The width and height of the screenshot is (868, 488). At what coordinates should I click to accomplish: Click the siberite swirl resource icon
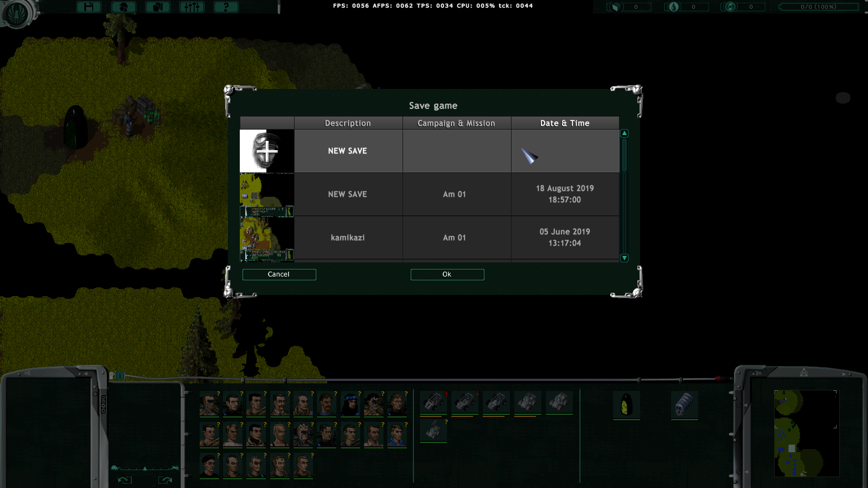pyautogui.click(x=731, y=7)
